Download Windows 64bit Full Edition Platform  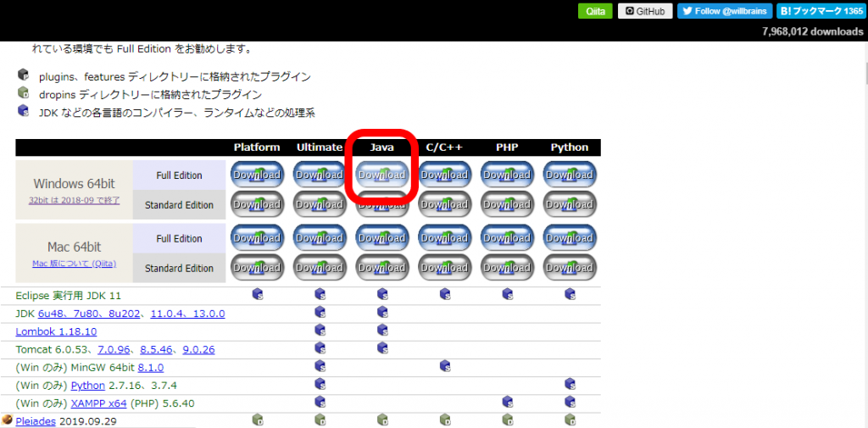257,175
